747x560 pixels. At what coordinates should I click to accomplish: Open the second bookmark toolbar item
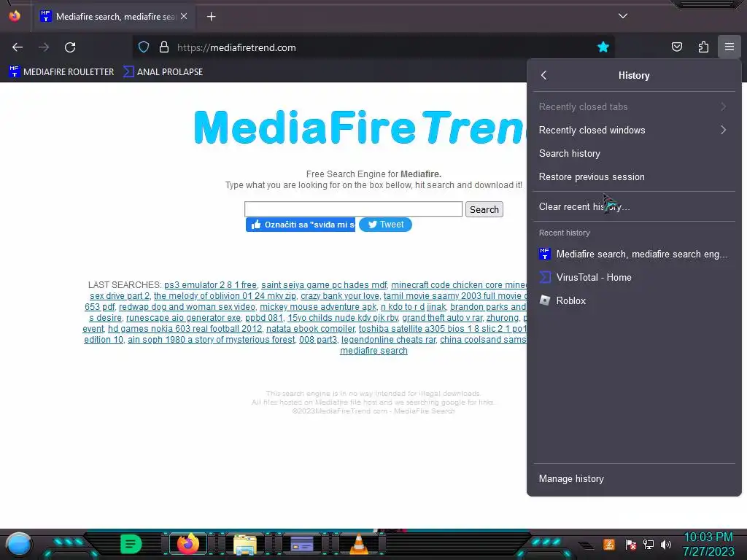pyautogui.click(x=163, y=72)
